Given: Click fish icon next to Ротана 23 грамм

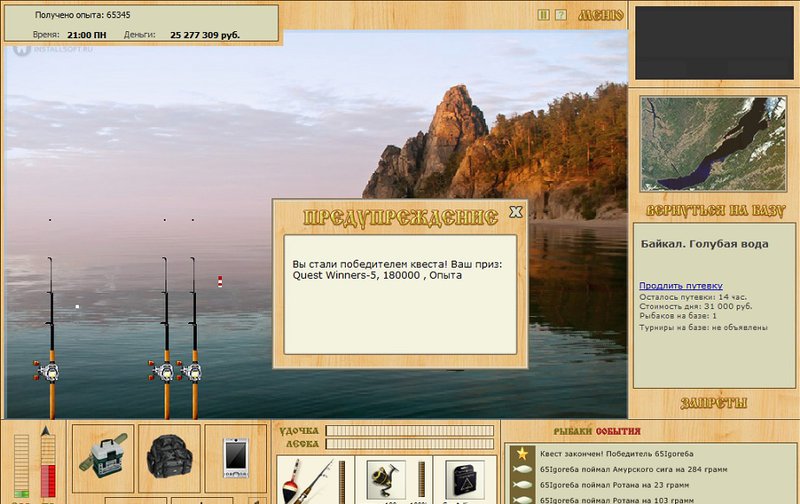Looking at the screenshot, I should (x=522, y=485).
